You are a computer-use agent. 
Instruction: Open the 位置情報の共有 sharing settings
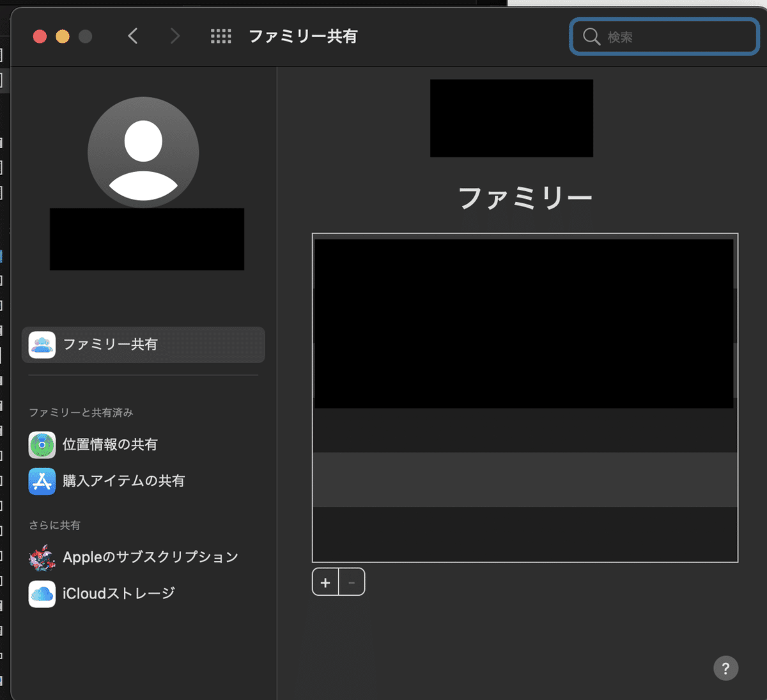point(111,445)
